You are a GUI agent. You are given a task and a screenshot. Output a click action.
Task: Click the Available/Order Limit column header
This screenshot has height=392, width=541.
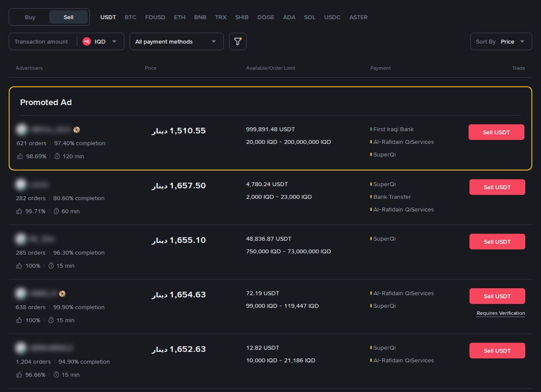(x=270, y=68)
